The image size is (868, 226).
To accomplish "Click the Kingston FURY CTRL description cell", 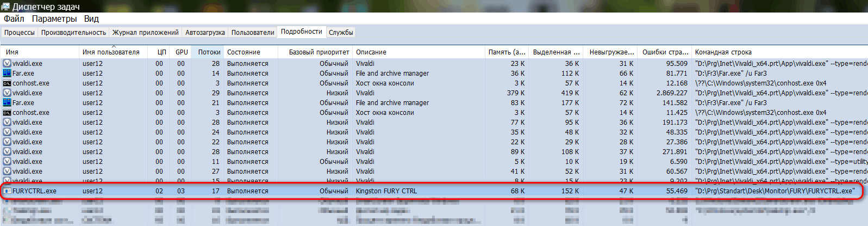I will coord(386,191).
